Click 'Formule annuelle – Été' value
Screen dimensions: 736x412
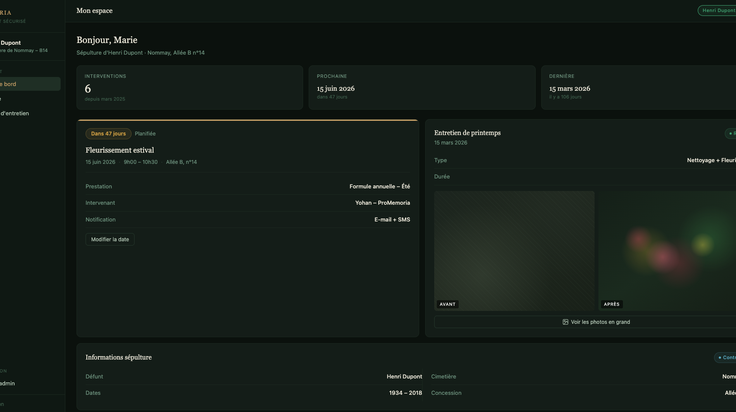click(x=380, y=186)
